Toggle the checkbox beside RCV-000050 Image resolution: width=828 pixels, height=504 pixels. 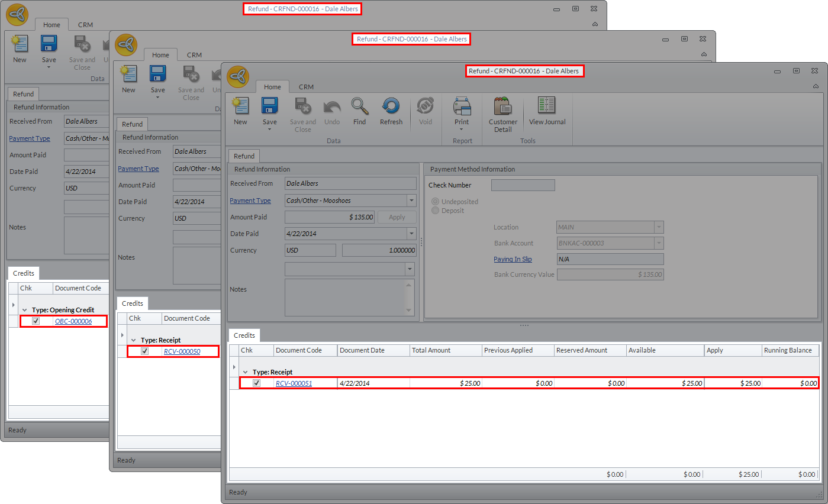[145, 351]
